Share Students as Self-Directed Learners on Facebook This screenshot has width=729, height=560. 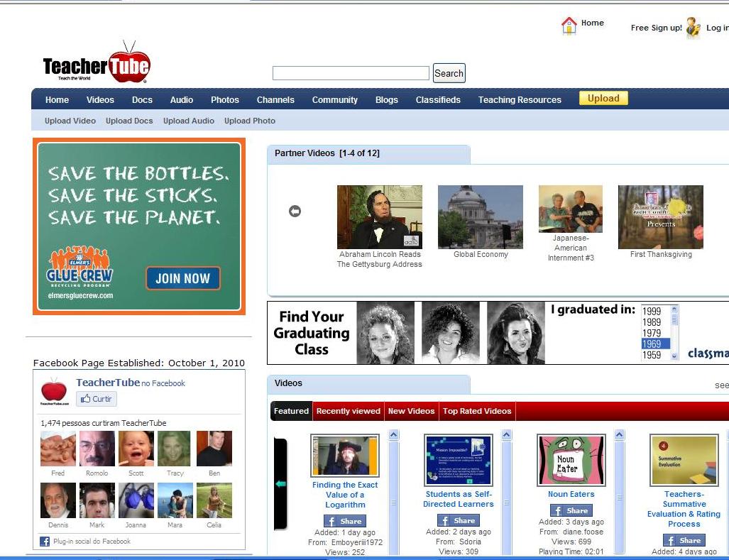point(459,520)
